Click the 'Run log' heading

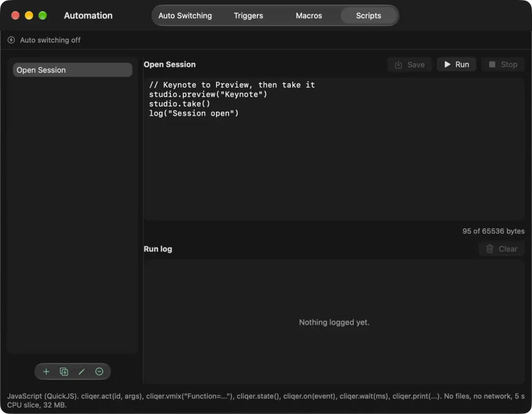click(x=158, y=249)
